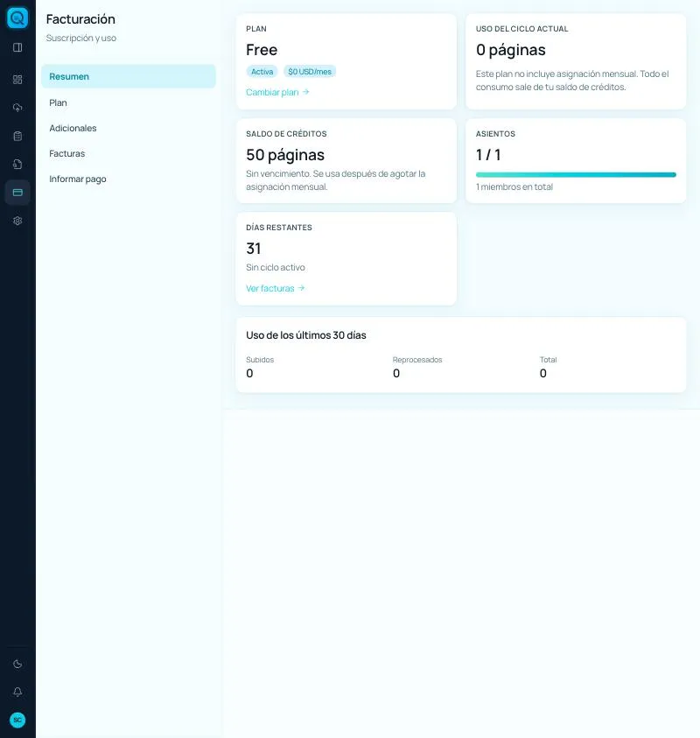
Task: Toggle the sidebar panel icon
Action: 17,47
